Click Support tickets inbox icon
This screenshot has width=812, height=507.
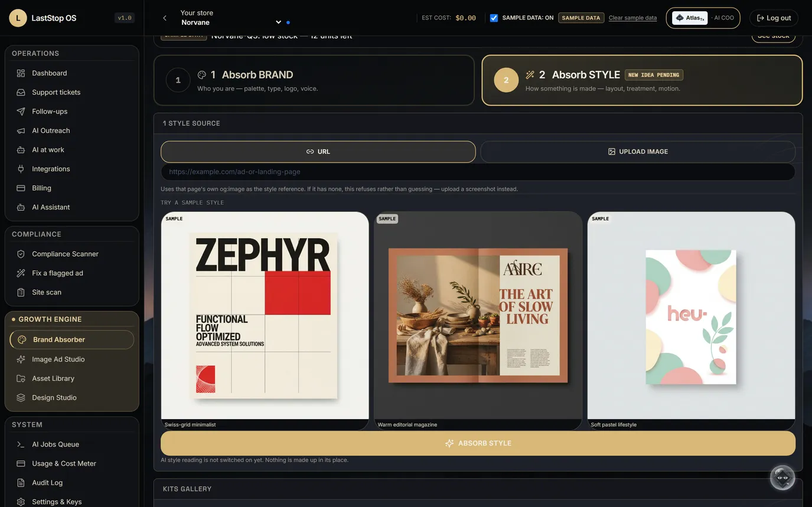click(x=21, y=92)
